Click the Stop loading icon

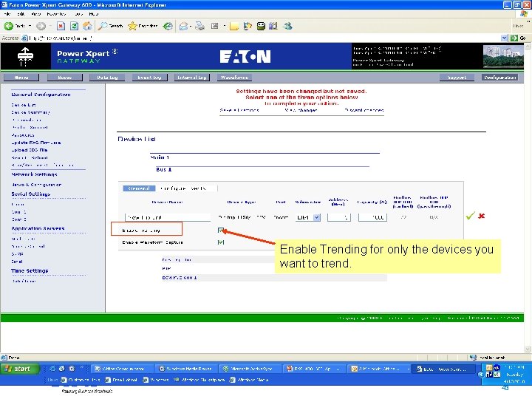61,26
